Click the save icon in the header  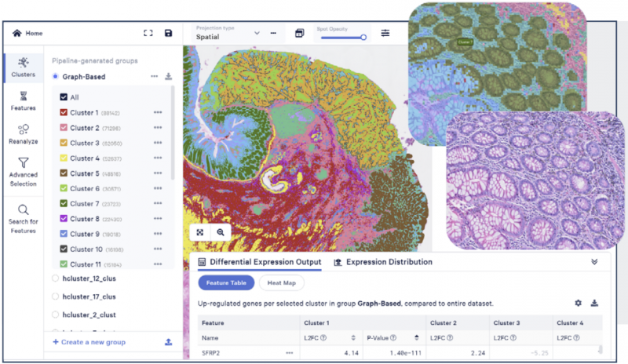click(168, 33)
